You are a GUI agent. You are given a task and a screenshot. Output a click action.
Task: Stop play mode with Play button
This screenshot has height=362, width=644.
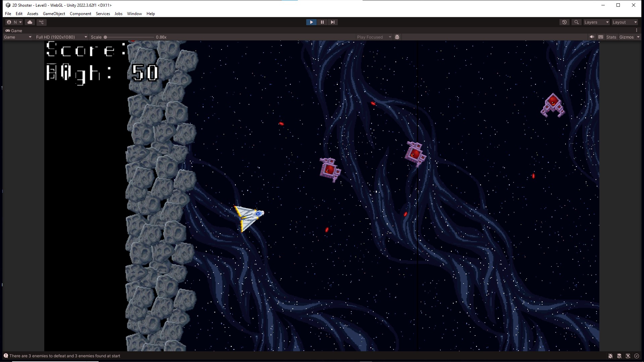311,22
